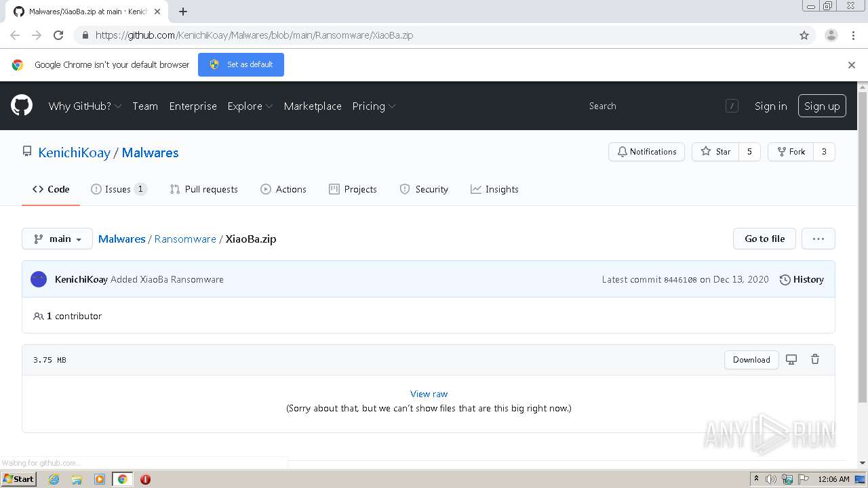Click Ransomware in the breadcrumb path

coord(185,239)
